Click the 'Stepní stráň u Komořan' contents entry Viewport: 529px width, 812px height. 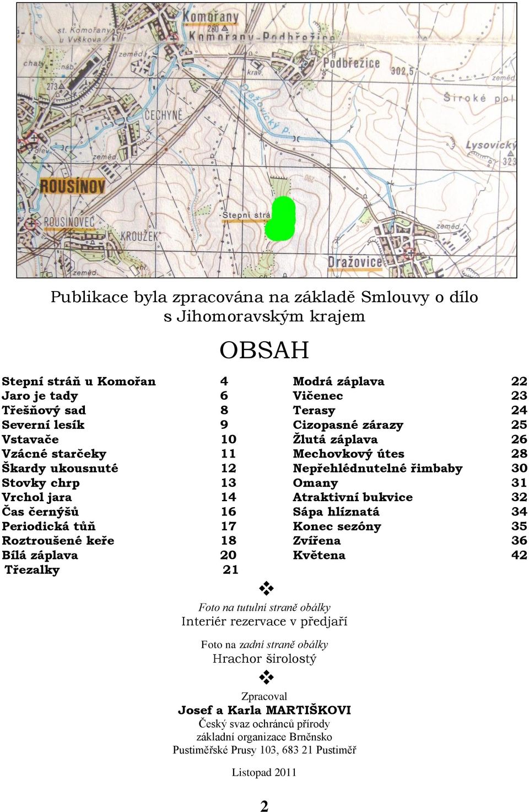(79, 381)
